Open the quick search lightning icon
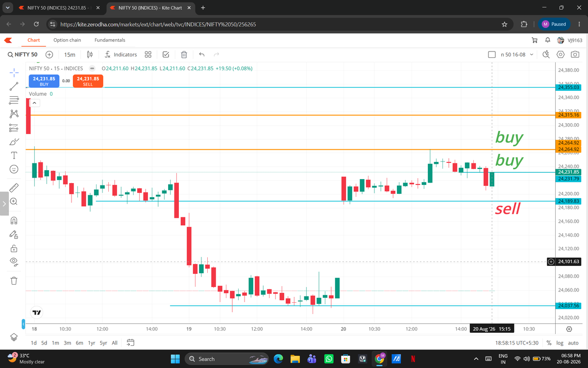Image resolution: width=588 pixels, height=368 pixels. pos(546,54)
